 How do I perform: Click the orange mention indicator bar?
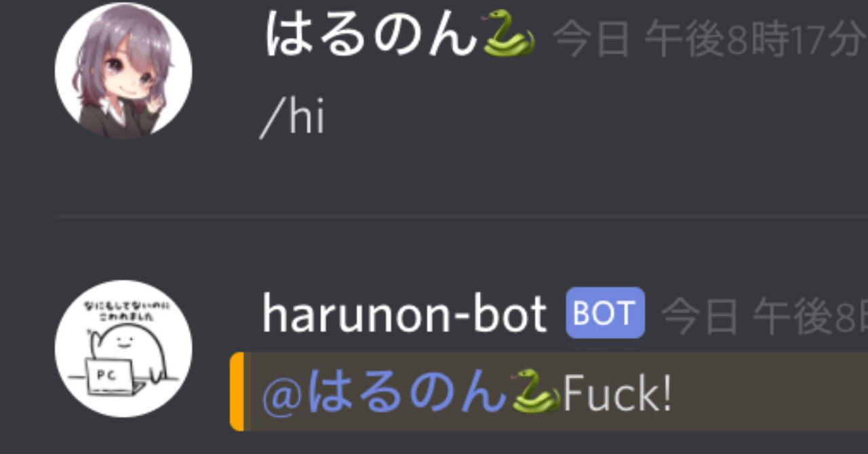[237, 391]
